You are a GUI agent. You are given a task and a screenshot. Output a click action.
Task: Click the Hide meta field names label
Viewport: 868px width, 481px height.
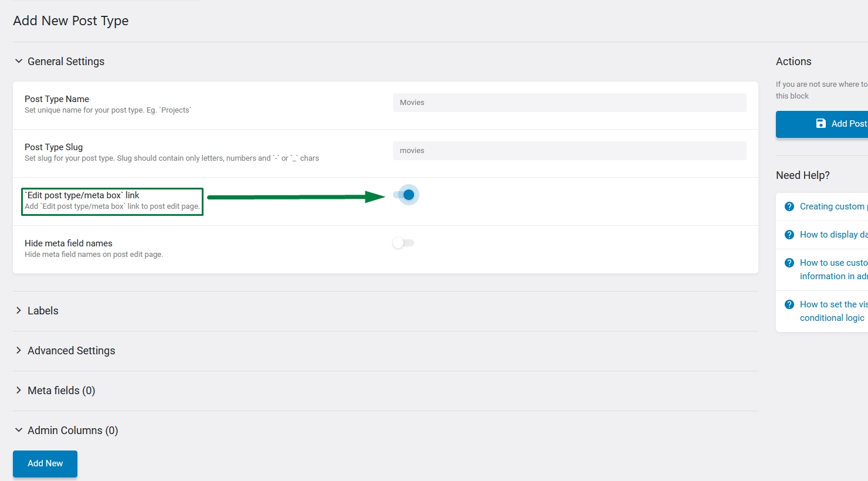[x=69, y=243]
